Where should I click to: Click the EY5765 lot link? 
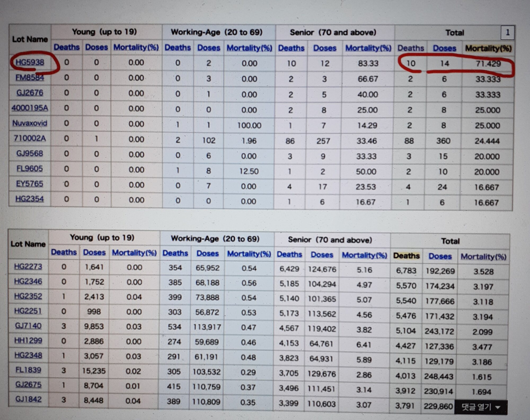point(29,184)
